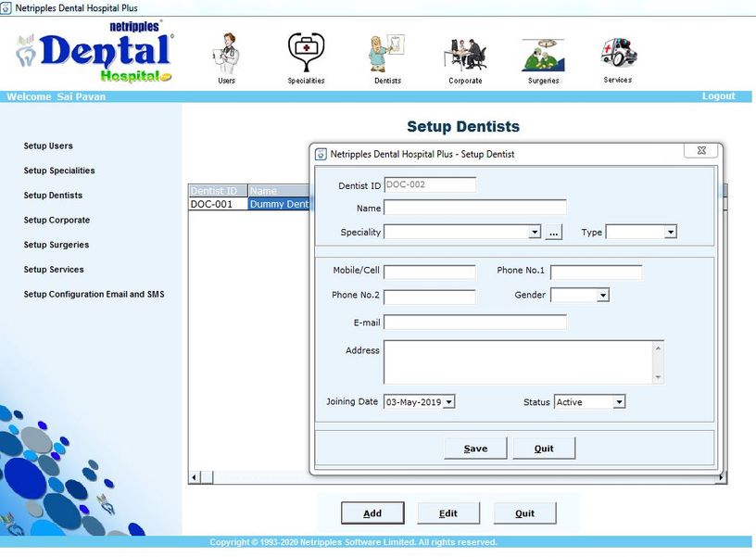
Task: Click the Setup Dentists page heading
Action: [x=463, y=126]
